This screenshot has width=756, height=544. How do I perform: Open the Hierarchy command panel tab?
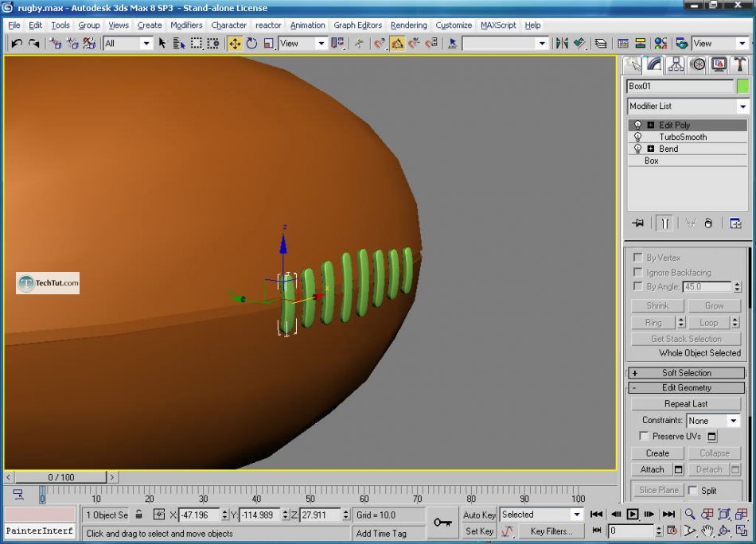click(676, 64)
